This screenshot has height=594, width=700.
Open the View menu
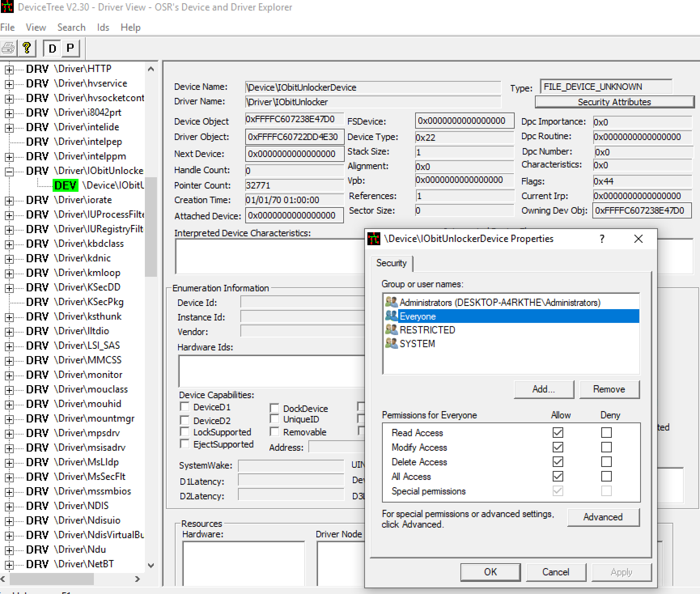click(x=36, y=28)
